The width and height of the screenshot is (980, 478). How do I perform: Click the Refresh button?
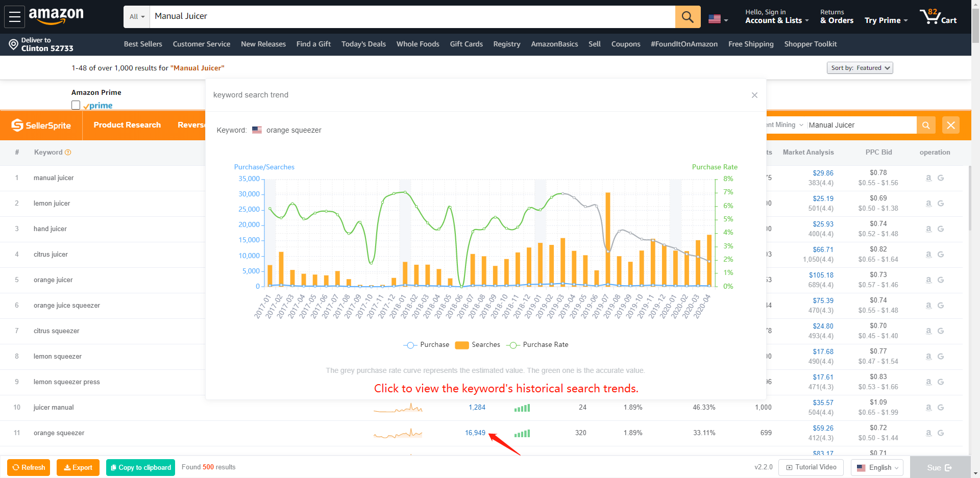click(x=29, y=467)
